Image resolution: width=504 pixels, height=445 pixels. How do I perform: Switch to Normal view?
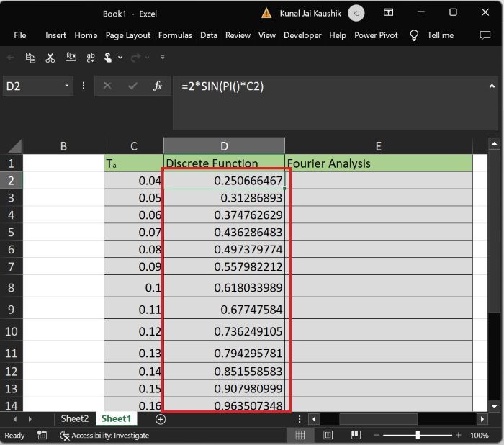[x=300, y=435]
